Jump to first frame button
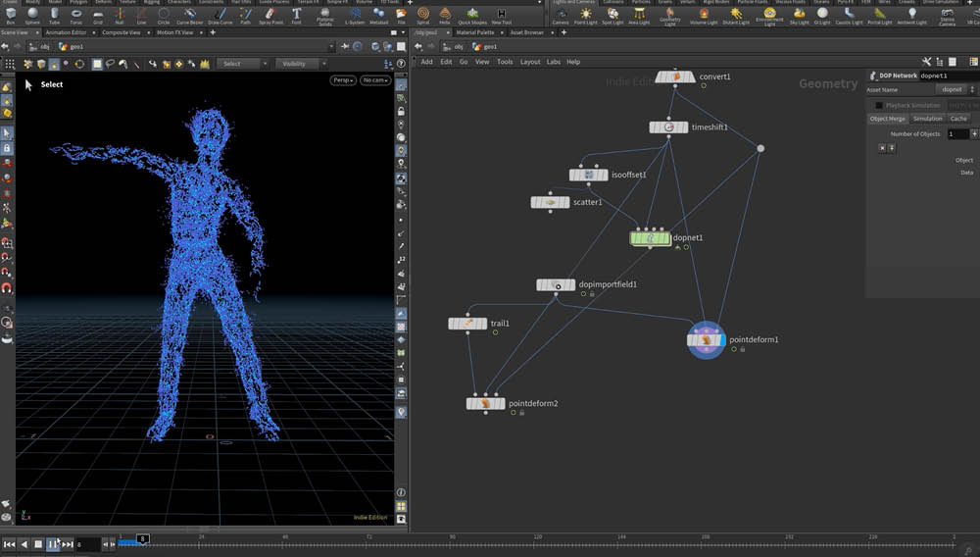980x557 pixels. pyautogui.click(x=9, y=544)
